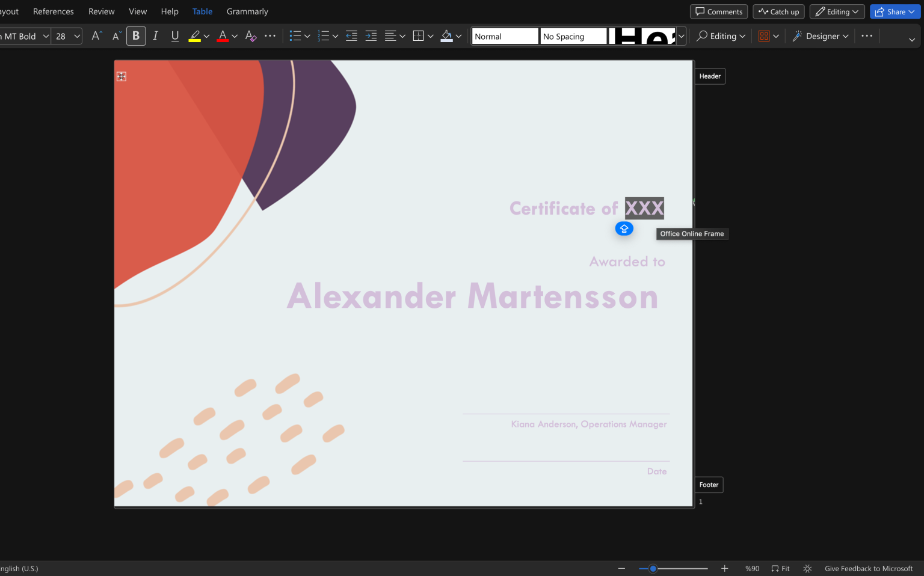Underline the selected text
Image resolution: width=924 pixels, height=576 pixels.
tap(175, 35)
